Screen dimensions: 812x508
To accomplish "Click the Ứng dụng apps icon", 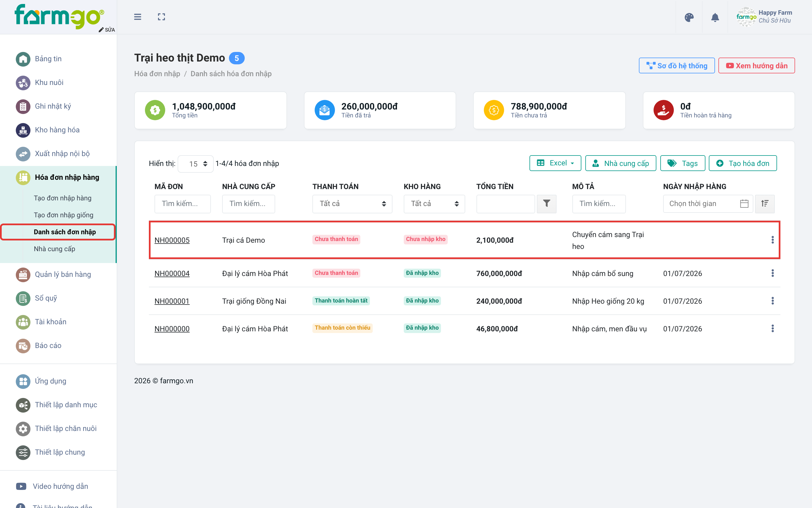I will click(23, 381).
